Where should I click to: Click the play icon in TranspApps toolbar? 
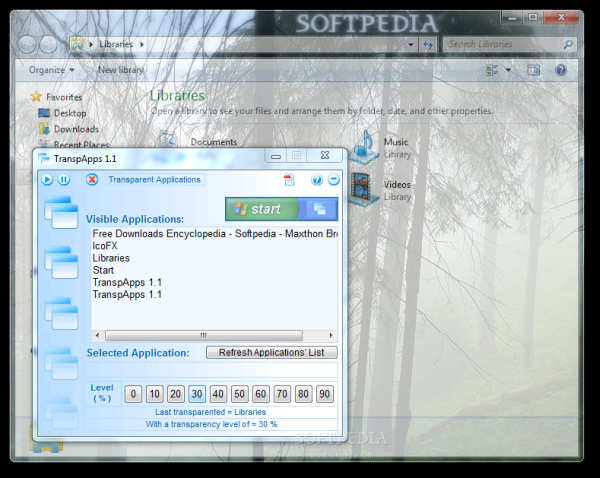(x=47, y=179)
